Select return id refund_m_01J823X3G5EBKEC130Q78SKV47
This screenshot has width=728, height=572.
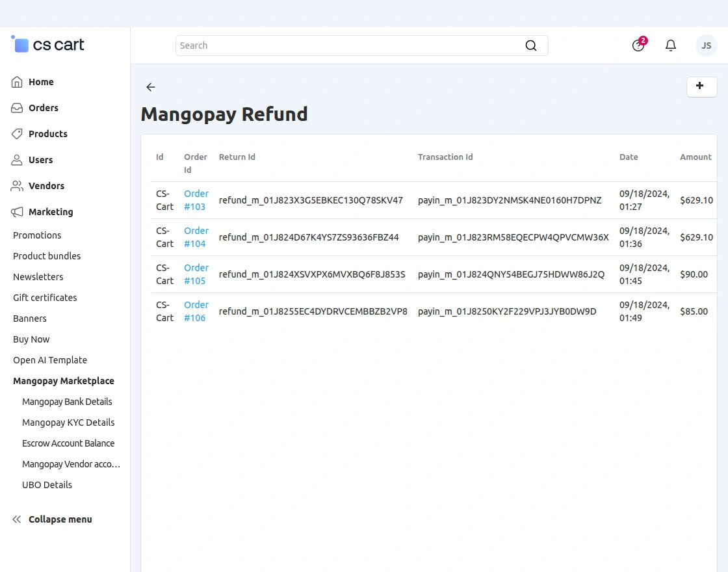point(311,200)
